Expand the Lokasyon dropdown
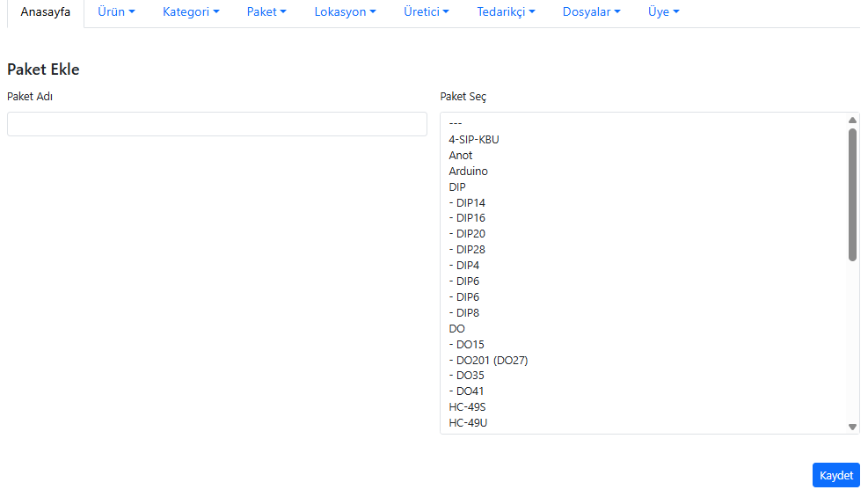The width and height of the screenshot is (868, 497). [345, 12]
